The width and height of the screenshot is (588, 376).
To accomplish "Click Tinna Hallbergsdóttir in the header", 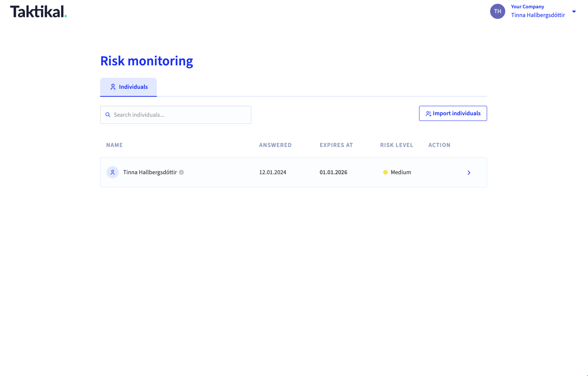I will (x=538, y=15).
